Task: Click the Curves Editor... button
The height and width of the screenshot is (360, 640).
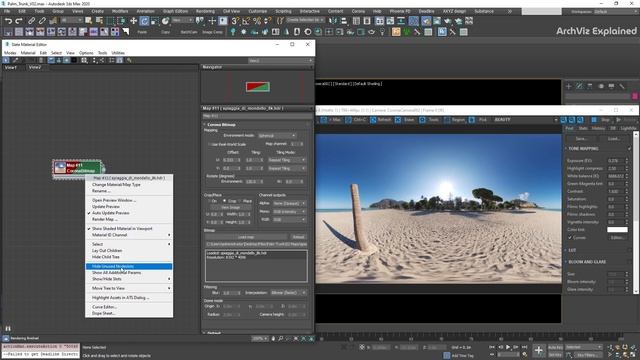Action: (x=617, y=238)
